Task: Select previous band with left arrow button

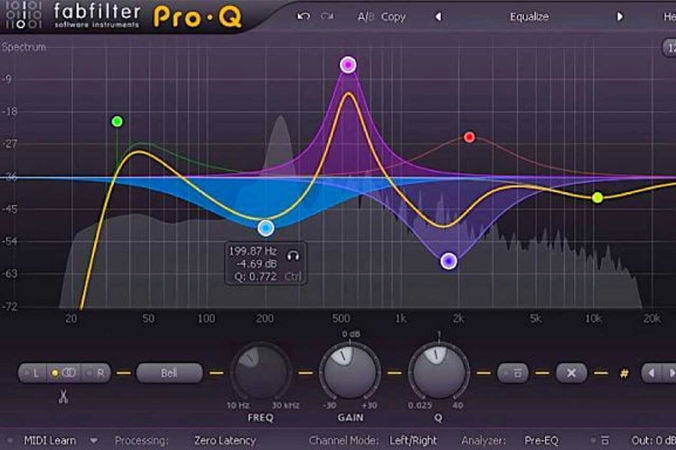Action: tap(651, 373)
